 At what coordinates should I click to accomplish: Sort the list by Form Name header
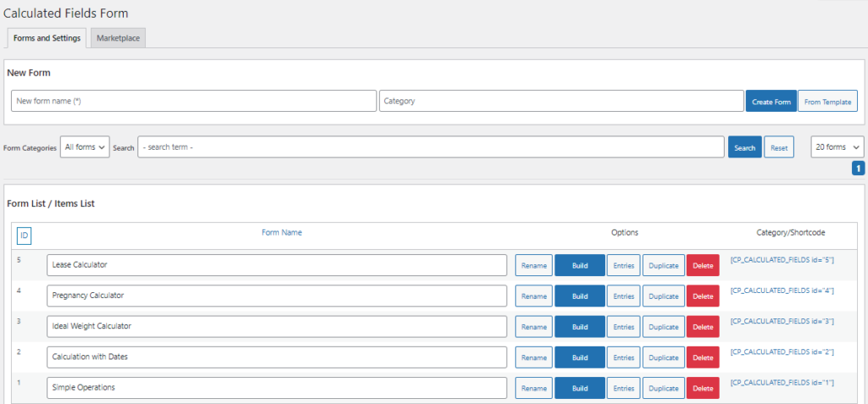(x=281, y=233)
